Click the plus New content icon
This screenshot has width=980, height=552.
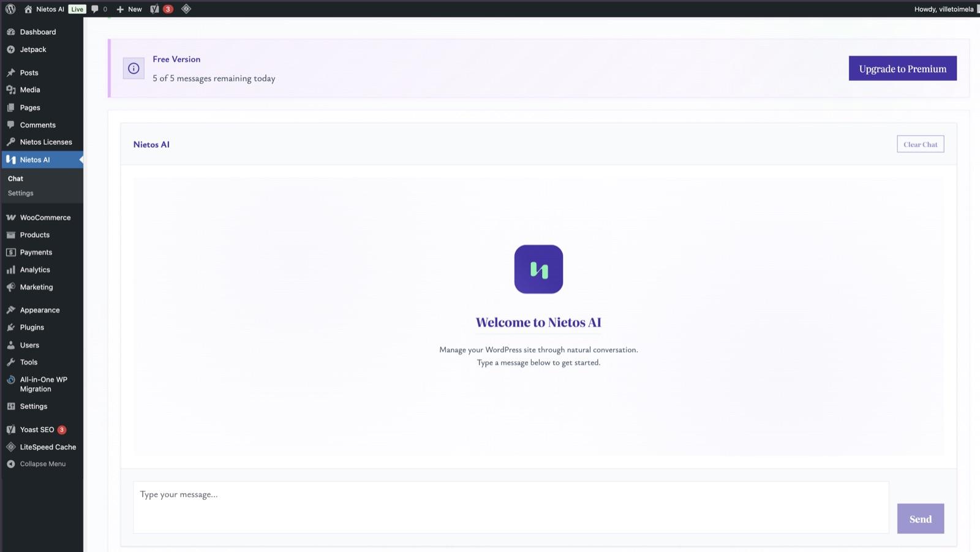tap(120, 9)
